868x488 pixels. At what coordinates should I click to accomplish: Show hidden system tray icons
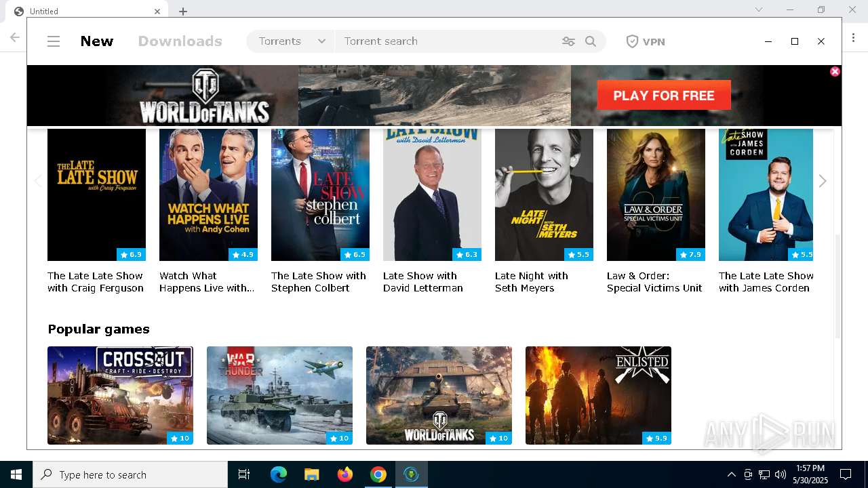(x=731, y=474)
